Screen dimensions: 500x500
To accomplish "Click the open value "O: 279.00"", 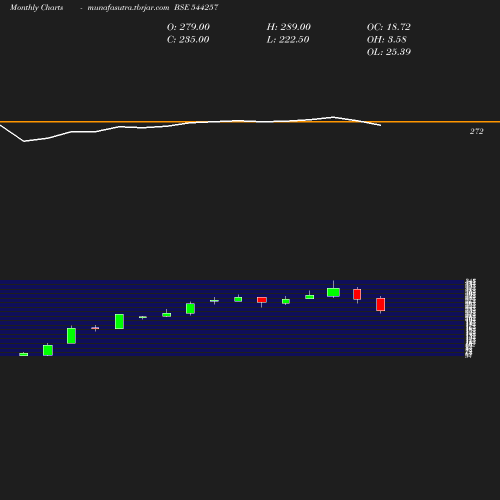I will 188,27.
